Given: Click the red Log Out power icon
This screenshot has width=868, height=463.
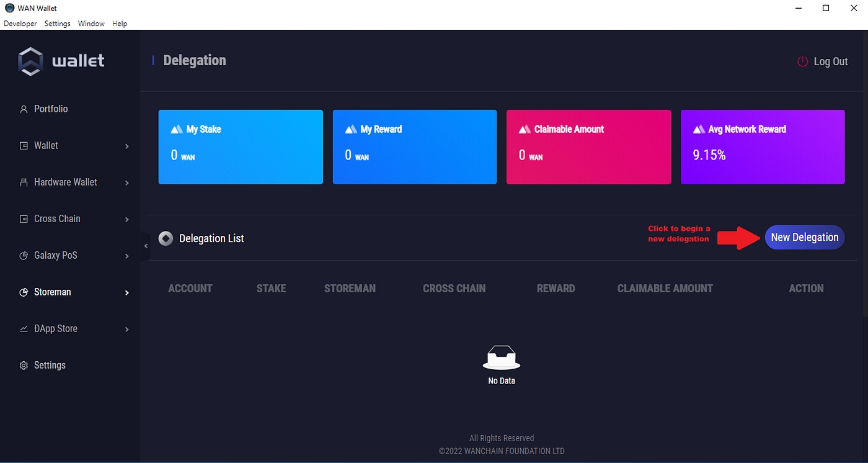Looking at the screenshot, I should point(802,61).
